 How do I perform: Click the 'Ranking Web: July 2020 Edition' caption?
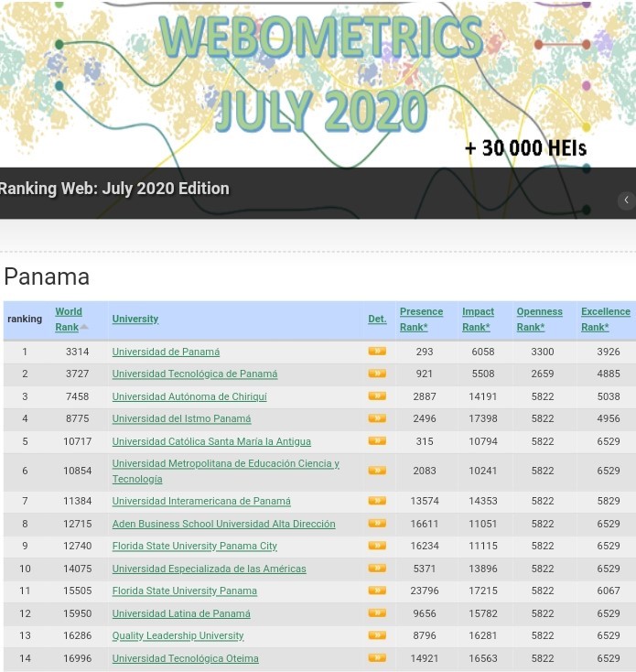[x=114, y=189]
